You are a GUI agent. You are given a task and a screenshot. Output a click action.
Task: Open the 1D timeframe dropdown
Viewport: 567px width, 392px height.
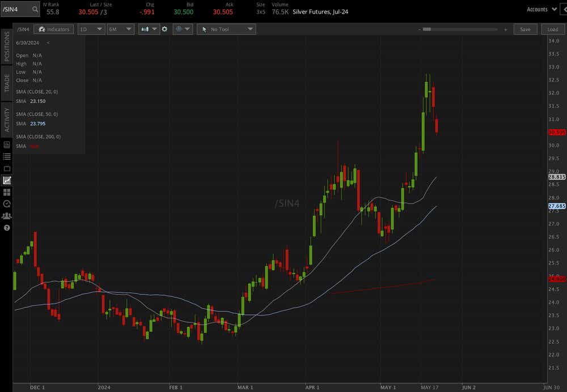coord(91,29)
